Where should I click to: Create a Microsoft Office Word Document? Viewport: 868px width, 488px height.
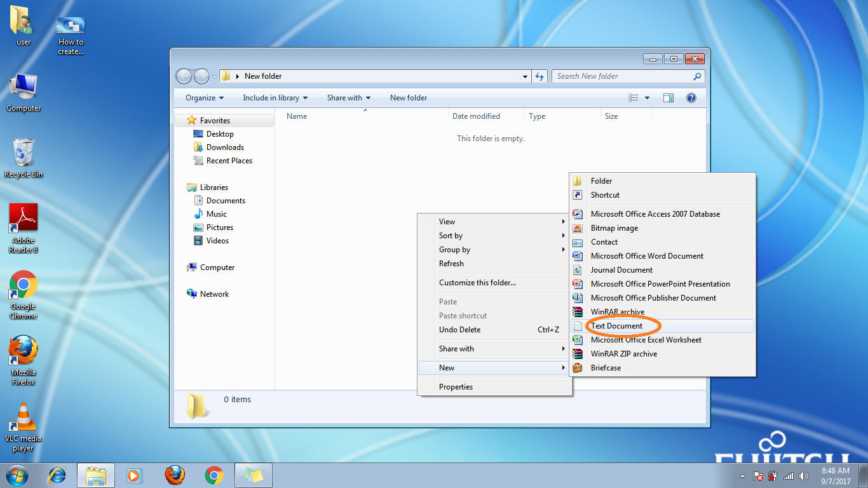(x=662, y=256)
